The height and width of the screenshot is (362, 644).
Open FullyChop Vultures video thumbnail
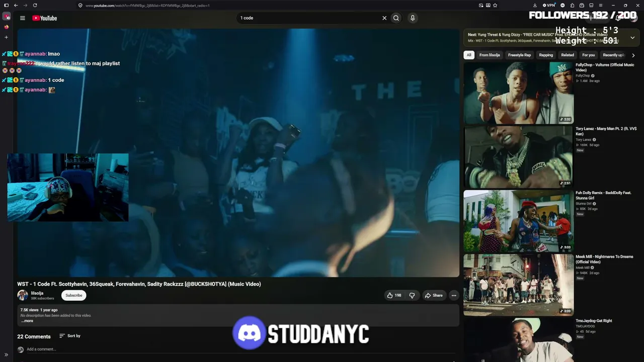(x=518, y=93)
